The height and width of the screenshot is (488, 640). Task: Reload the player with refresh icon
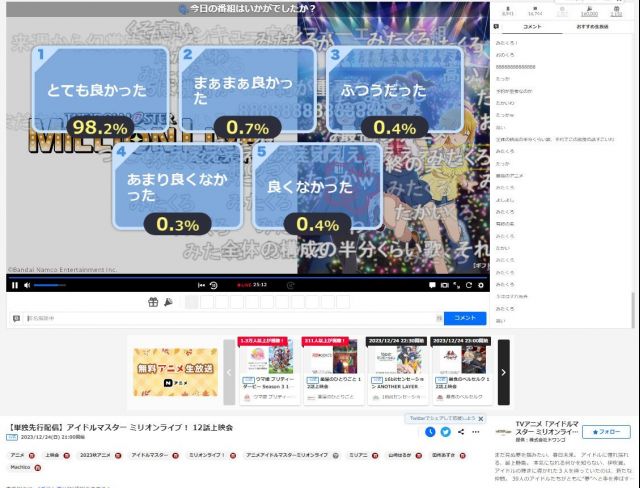click(x=469, y=285)
